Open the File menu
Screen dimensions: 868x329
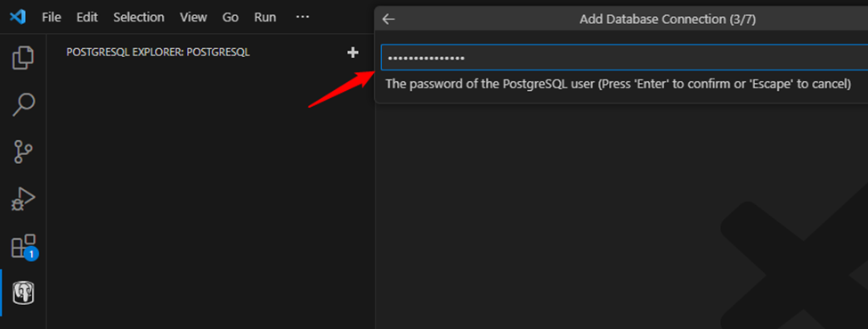point(52,17)
